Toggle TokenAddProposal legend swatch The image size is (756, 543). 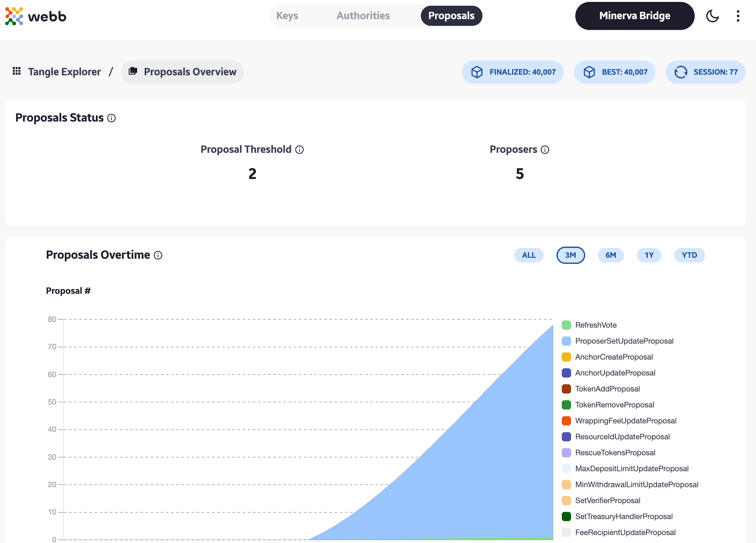point(566,389)
